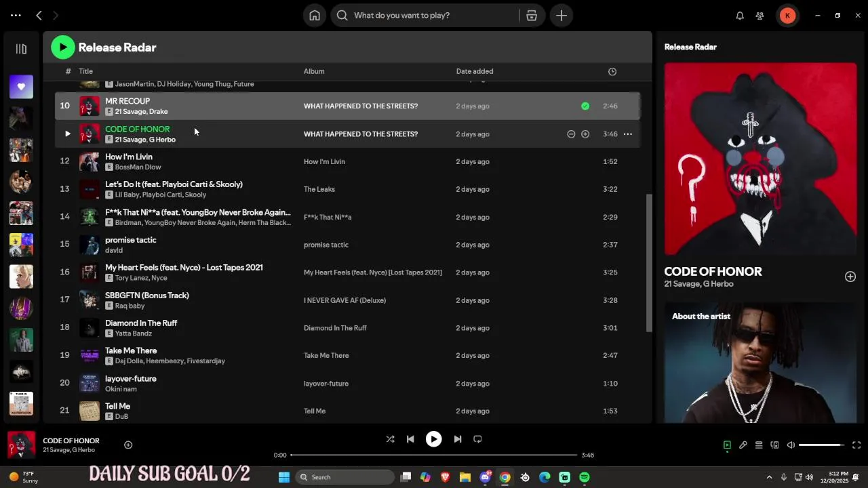Adjust the volume slider

(x=821, y=445)
